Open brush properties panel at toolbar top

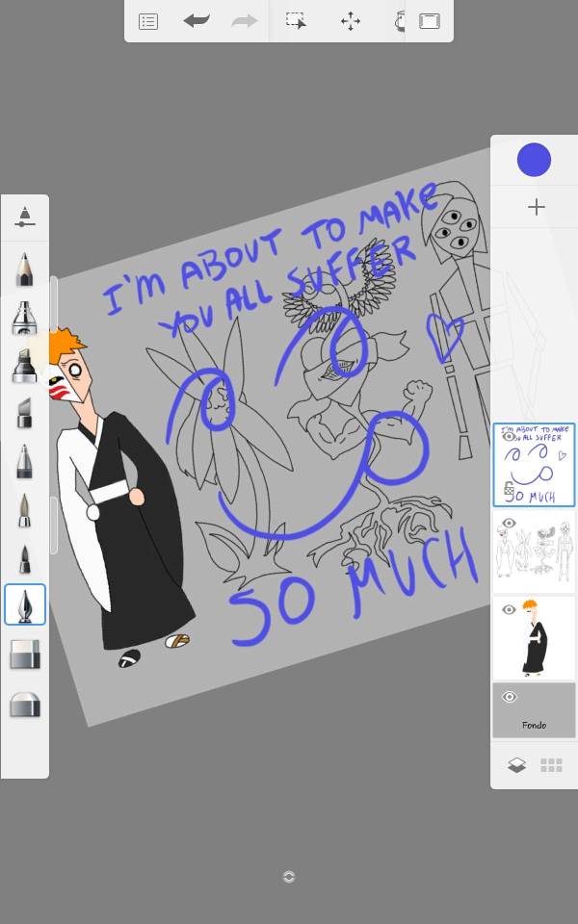pyautogui.click(x=25, y=218)
